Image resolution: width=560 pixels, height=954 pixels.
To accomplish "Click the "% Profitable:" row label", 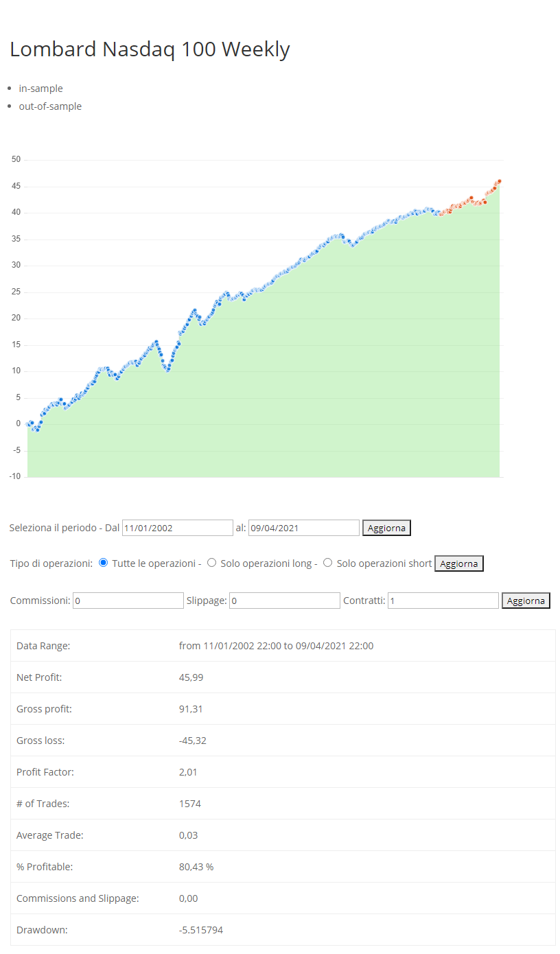I will (x=45, y=867).
